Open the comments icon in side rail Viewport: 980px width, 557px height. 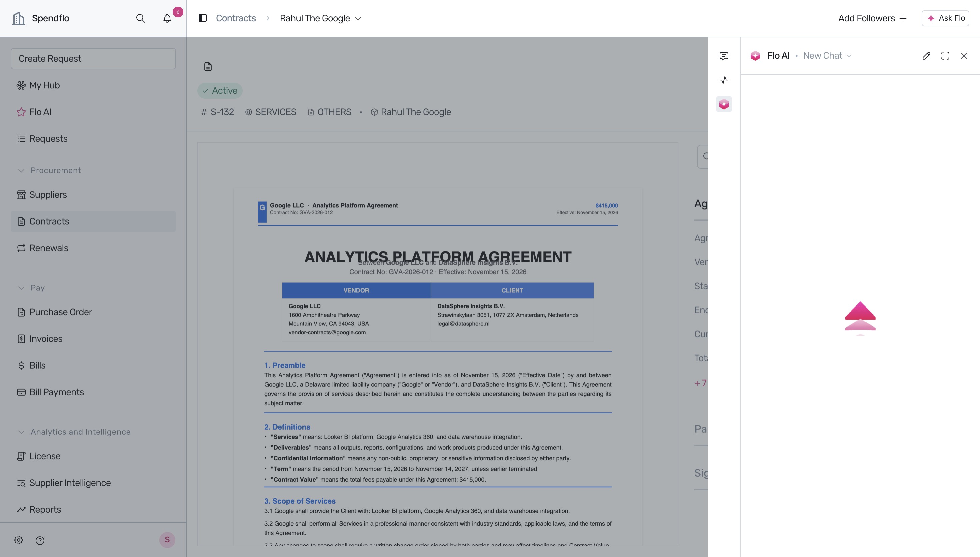[x=724, y=56]
